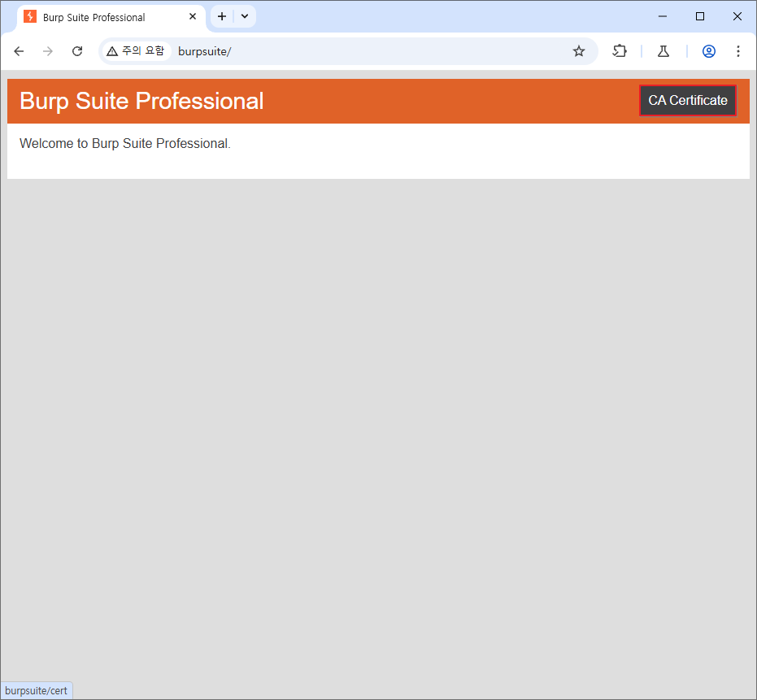Click the CA Certificate button
Screen dimensions: 757x700
(x=688, y=101)
